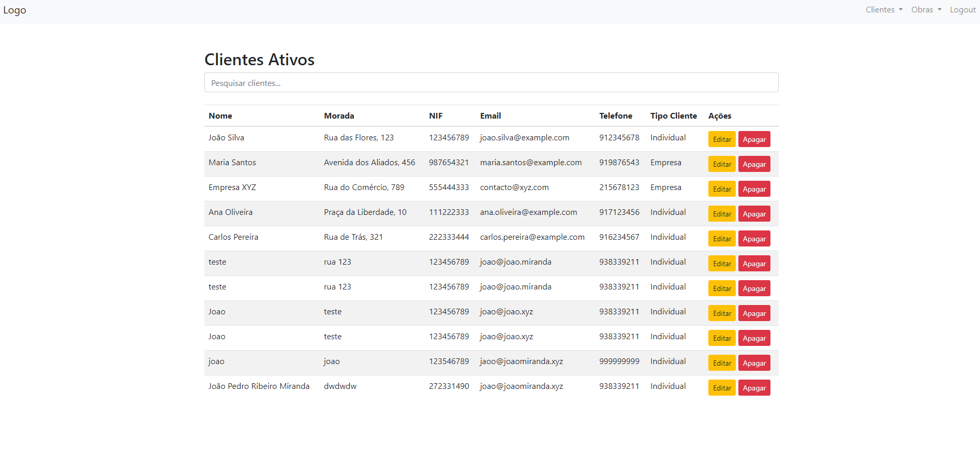
Task: Click NIF 272331490
Action: click(x=449, y=386)
